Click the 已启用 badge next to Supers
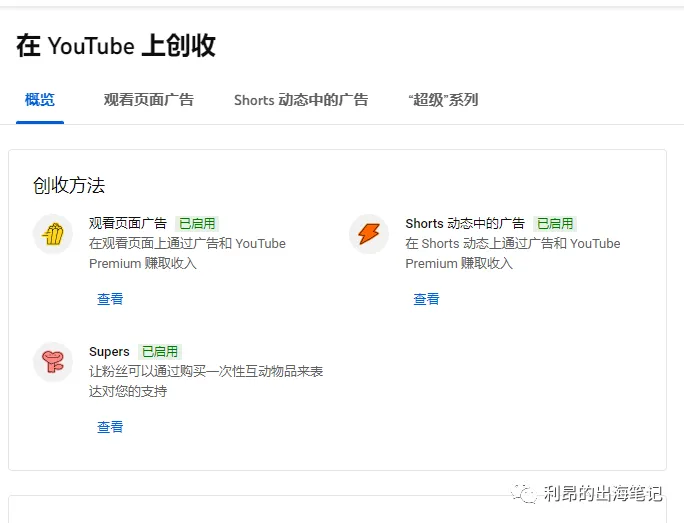The width and height of the screenshot is (684, 523). tap(160, 352)
